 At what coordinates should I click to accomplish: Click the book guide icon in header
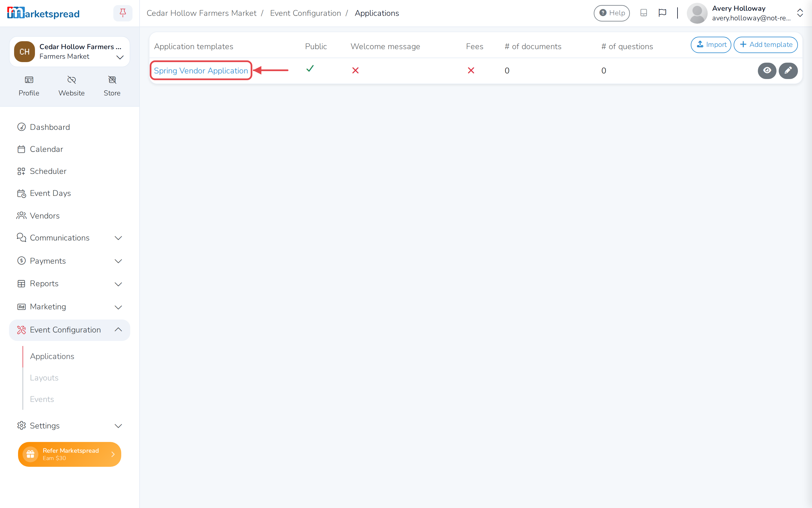644,13
